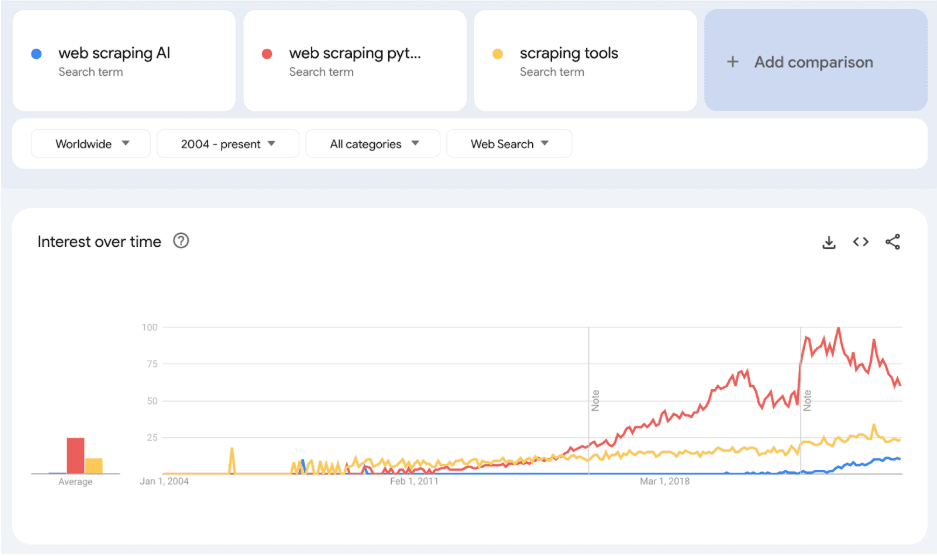Click the Add comparison button
The width and height of the screenshot is (937, 556).
pos(814,62)
